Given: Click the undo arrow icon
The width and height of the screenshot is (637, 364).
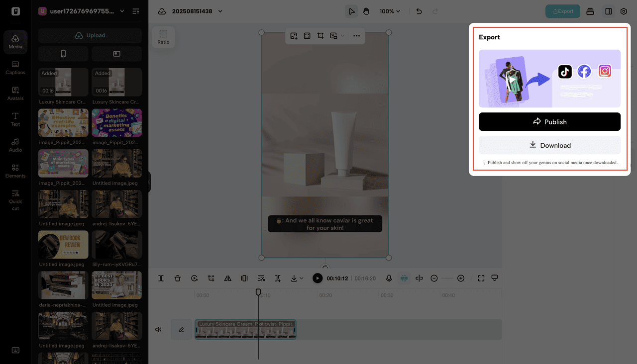Looking at the screenshot, I should tap(419, 11).
